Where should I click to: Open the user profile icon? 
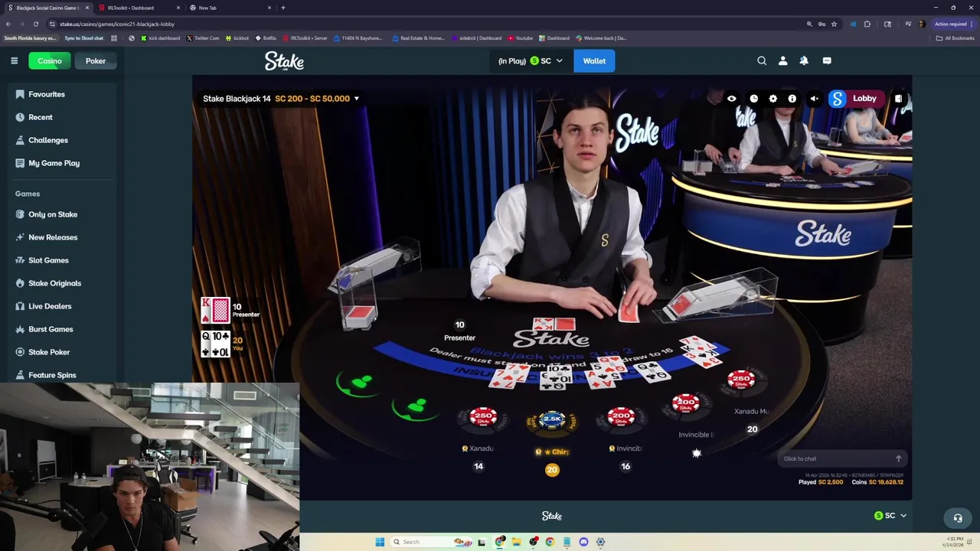pyautogui.click(x=782, y=60)
